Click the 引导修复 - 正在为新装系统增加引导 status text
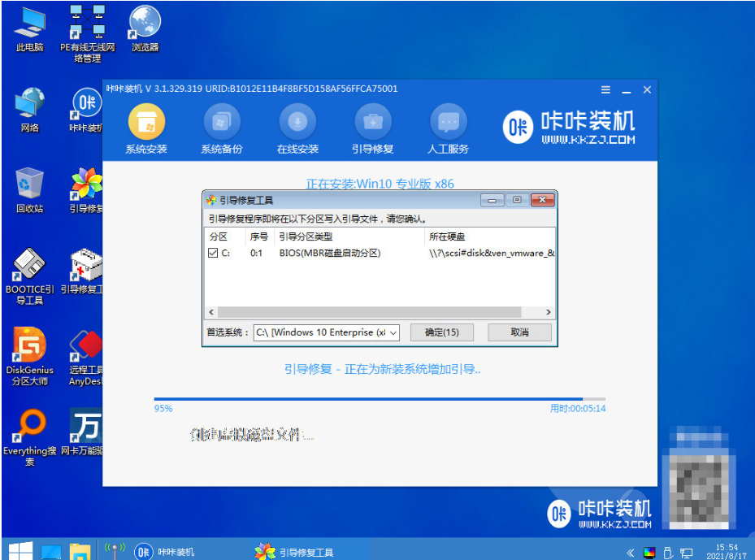The image size is (755, 560). [x=382, y=369]
